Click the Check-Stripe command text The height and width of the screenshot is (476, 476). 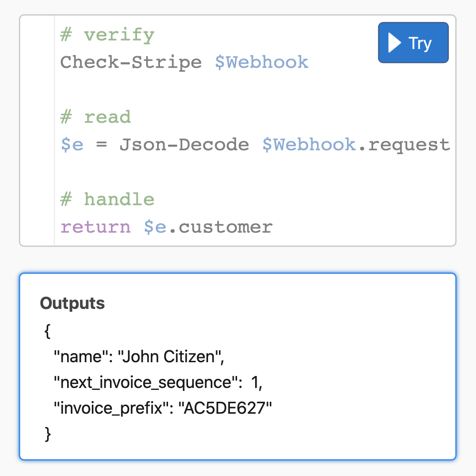pyautogui.click(x=131, y=62)
